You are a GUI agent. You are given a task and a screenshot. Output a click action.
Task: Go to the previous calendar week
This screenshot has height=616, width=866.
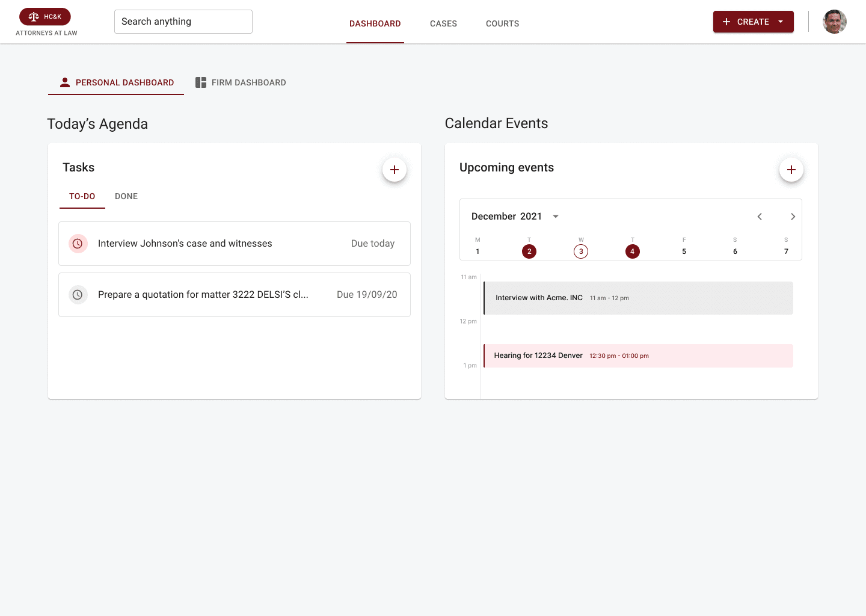[760, 217]
